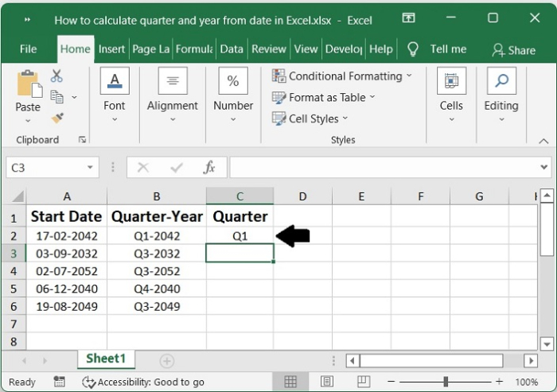This screenshot has height=392, width=557.
Task: Open the Clipboard dialog launcher
Action: pyautogui.click(x=83, y=140)
